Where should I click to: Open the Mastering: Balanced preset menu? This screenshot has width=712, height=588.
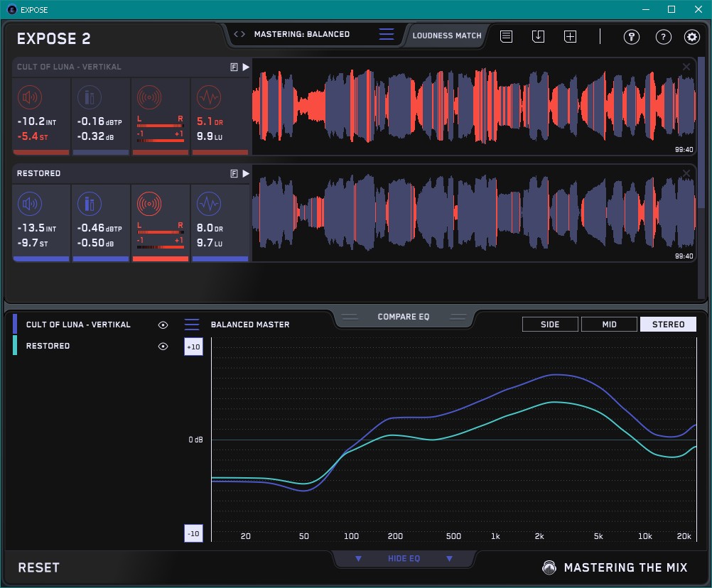click(387, 34)
